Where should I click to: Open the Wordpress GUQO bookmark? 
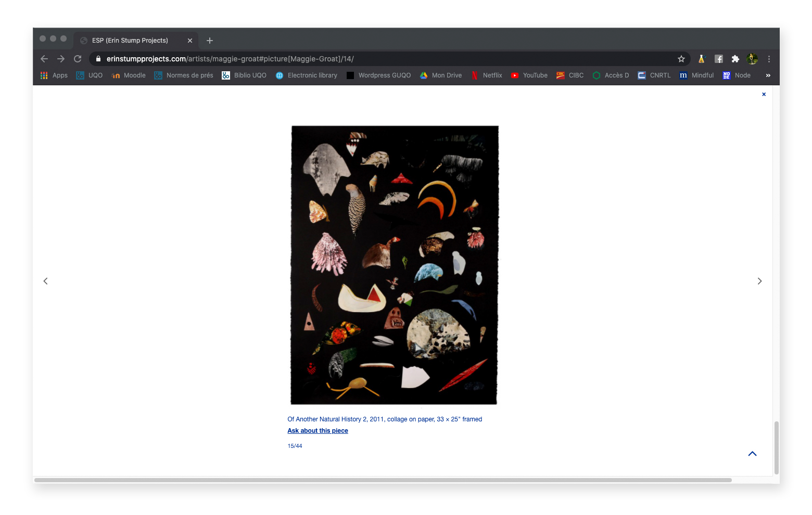(x=378, y=75)
